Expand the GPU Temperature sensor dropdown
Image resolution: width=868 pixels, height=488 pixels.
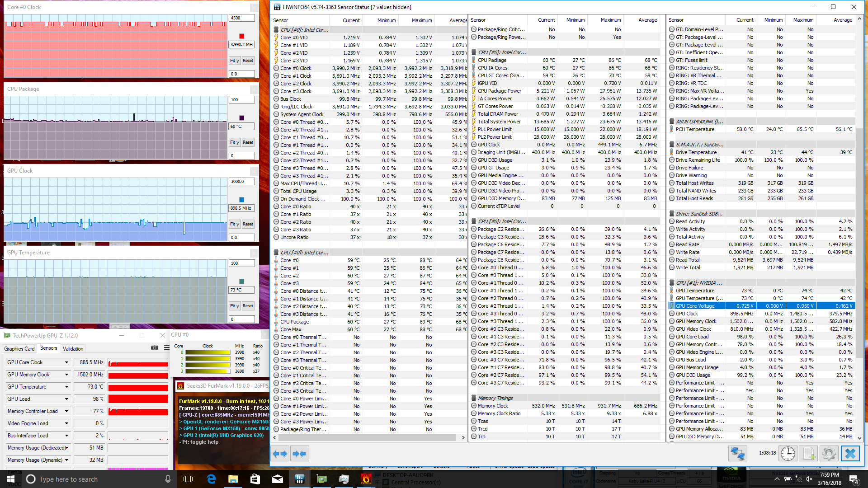(x=66, y=387)
